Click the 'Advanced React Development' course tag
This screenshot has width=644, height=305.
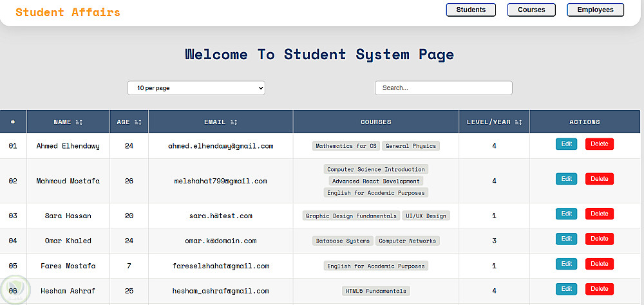pos(376,181)
